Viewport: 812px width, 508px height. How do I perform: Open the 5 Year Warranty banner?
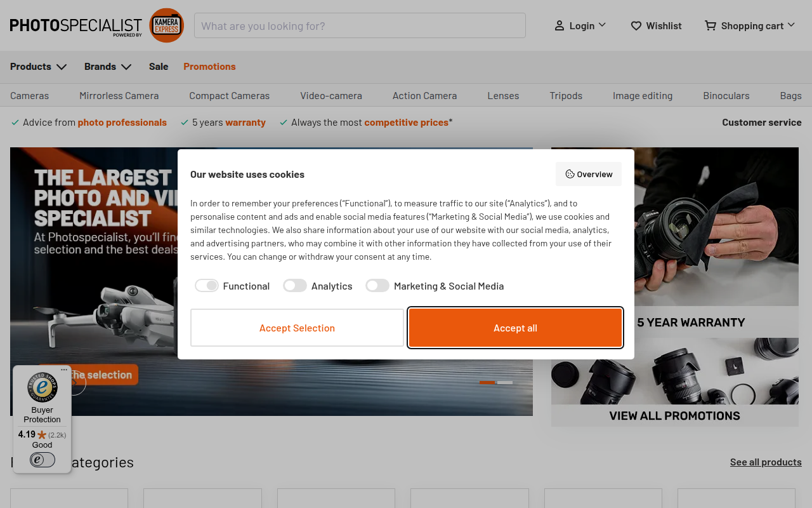click(x=675, y=243)
